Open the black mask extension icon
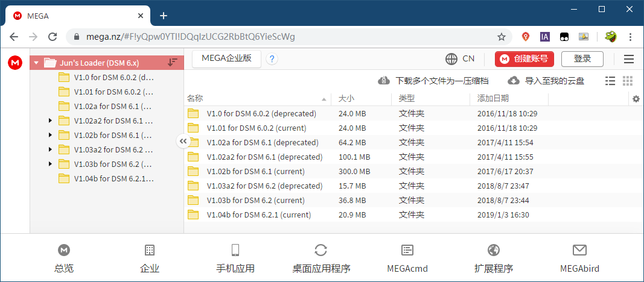This screenshot has width=644, height=282. [564, 37]
